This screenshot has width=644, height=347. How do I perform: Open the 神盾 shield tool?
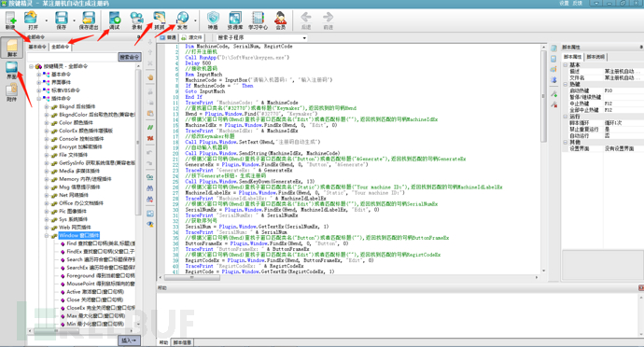[213, 21]
